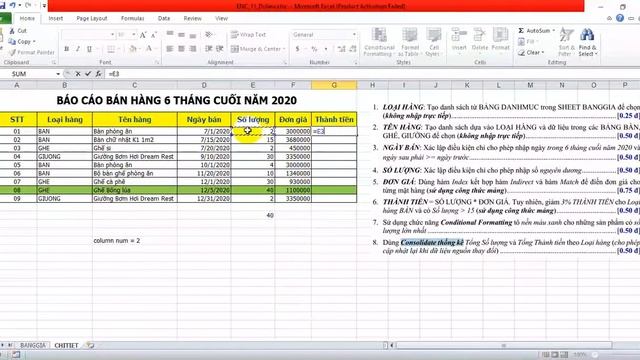Select the CHITIET sheet tab
This screenshot has height=360, width=640.
coord(66,345)
